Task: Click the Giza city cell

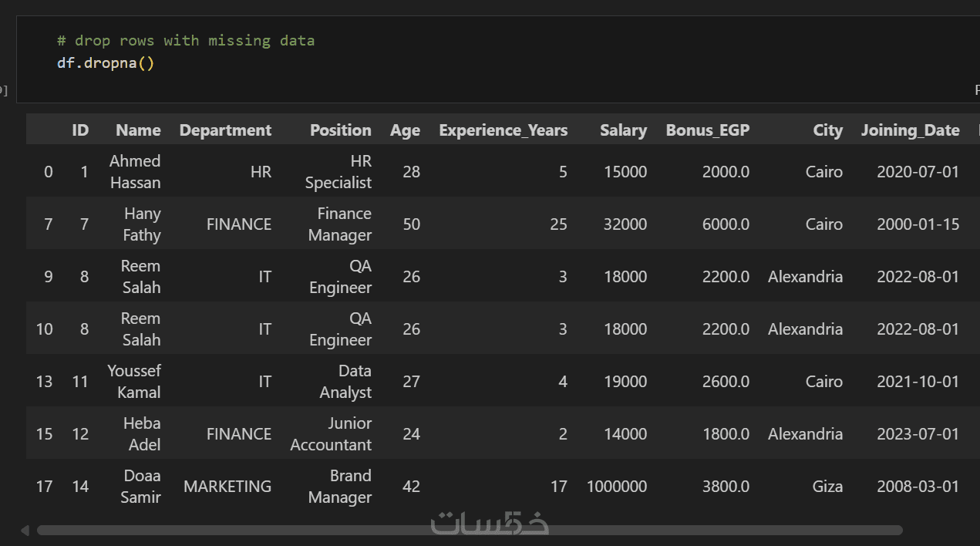Action: click(827, 487)
